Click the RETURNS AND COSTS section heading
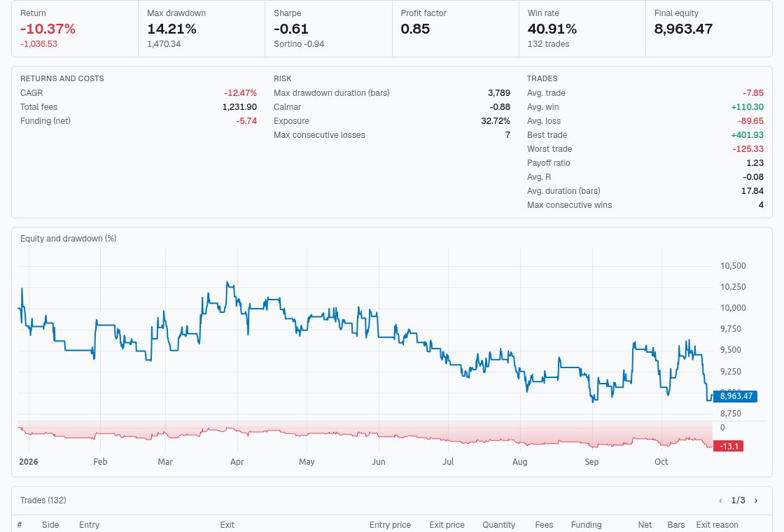The width and height of the screenshot is (784, 532). 62,78
